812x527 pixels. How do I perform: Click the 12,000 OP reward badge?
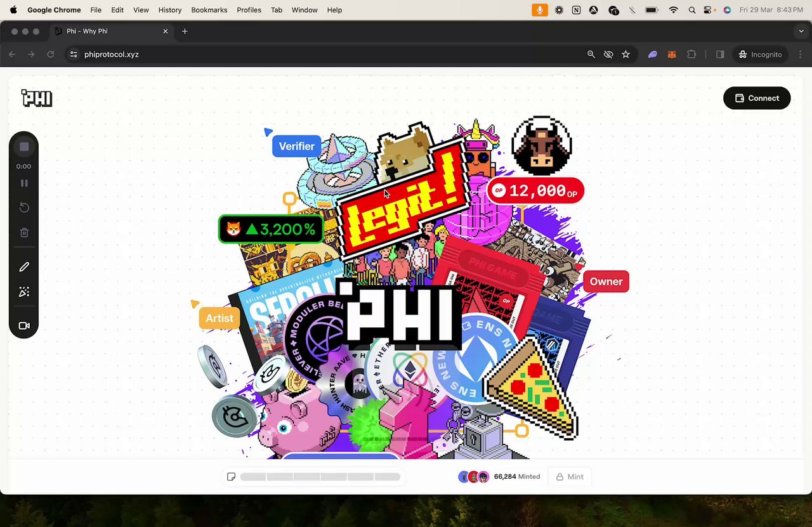(536, 191)
